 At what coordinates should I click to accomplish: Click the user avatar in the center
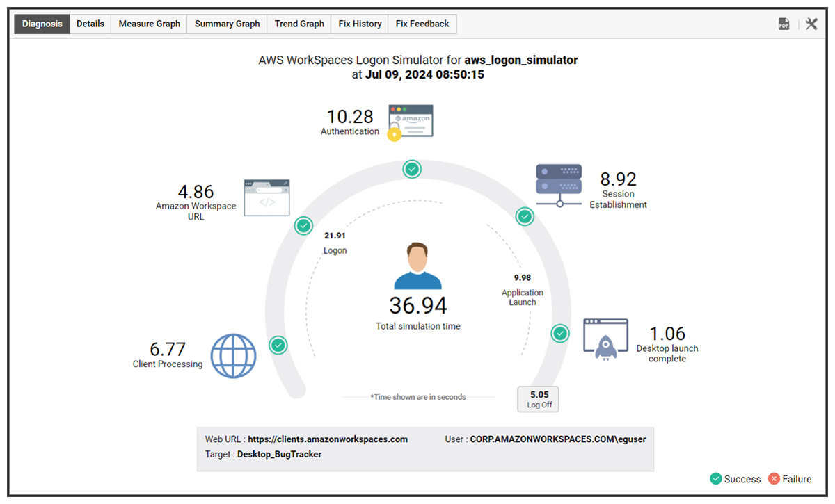[x=417, y=266]
